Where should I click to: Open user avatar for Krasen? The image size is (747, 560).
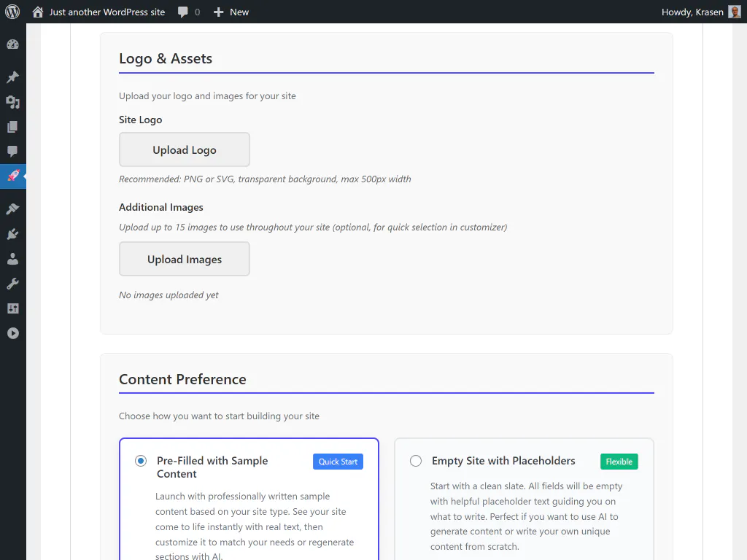[x=734, y=12]
